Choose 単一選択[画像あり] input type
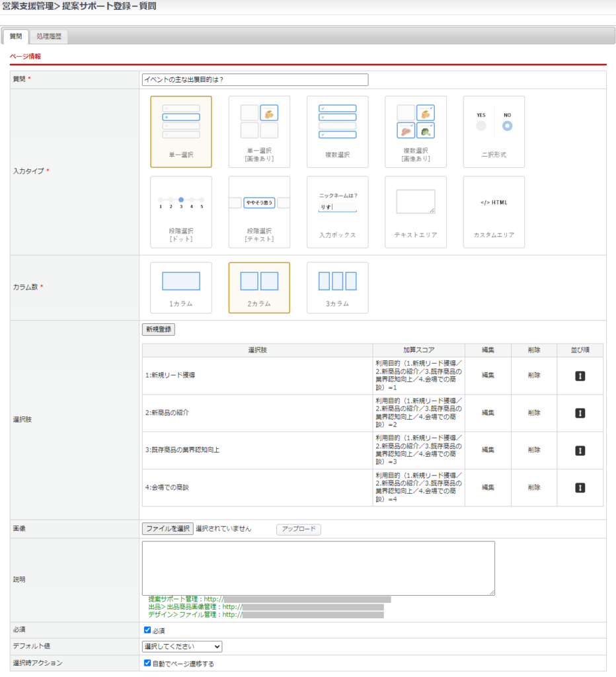The height and width of the screenshot is (677, 616). click(x=259, y=132)
